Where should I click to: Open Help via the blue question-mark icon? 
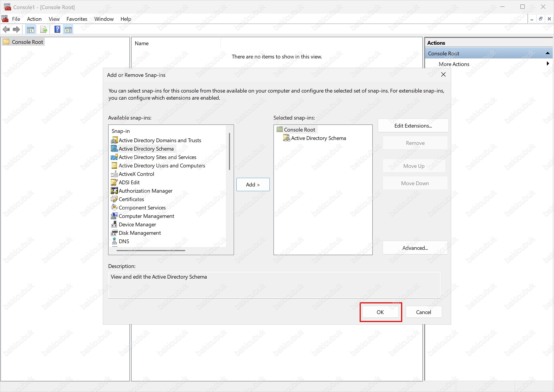(x=57, y=29)
